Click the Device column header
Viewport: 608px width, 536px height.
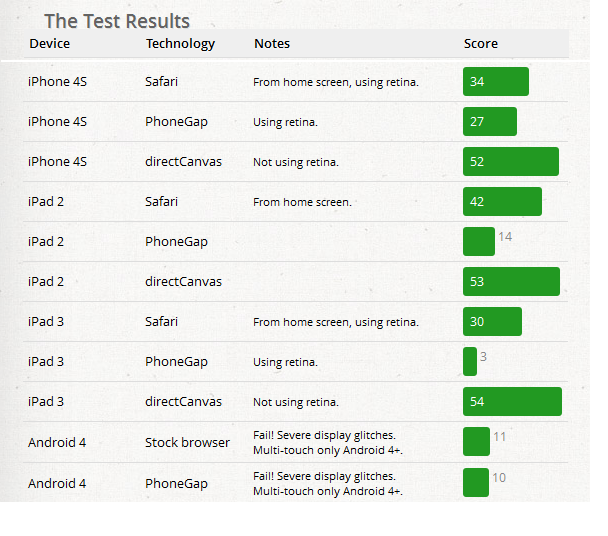[x=50, y=44]
